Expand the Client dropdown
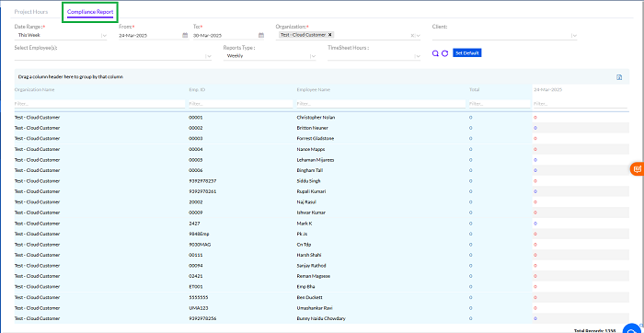The image size is (644, 333). (574, 35)
